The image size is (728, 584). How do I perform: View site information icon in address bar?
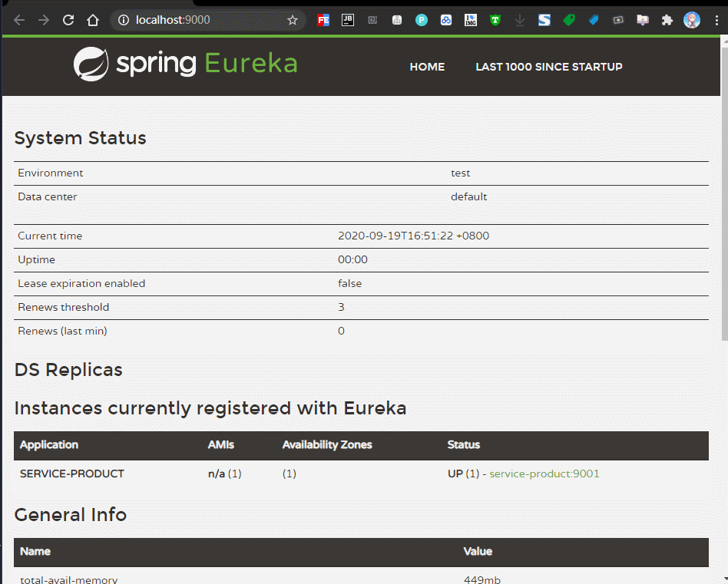[x=124, y=20]
